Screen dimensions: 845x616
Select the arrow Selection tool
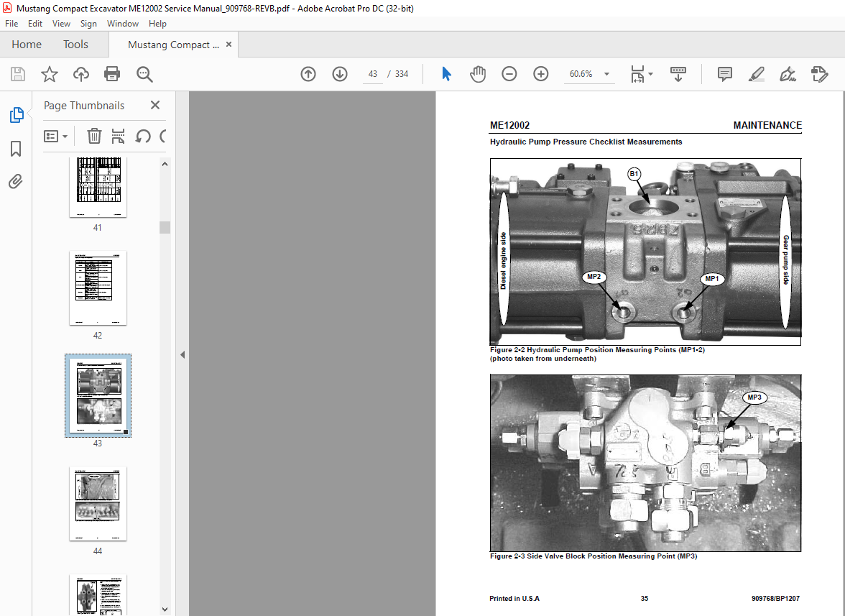tap(446, 74)
